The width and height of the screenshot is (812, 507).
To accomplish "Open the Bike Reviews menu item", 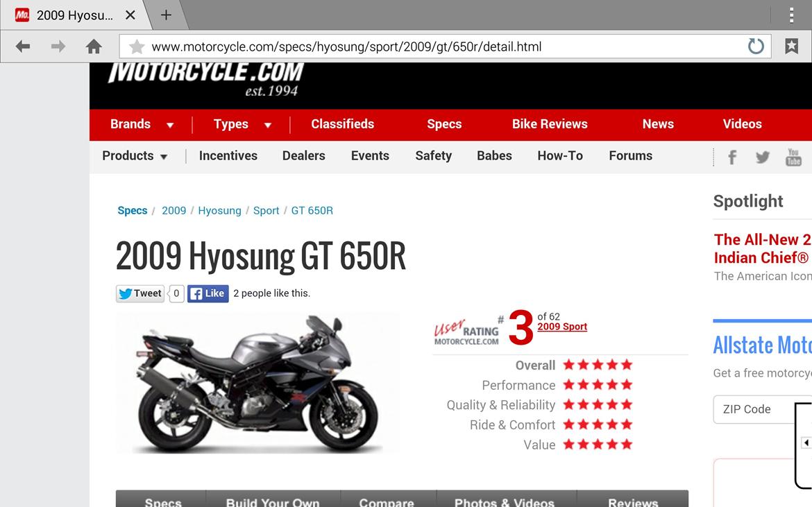I will (549, 124).
